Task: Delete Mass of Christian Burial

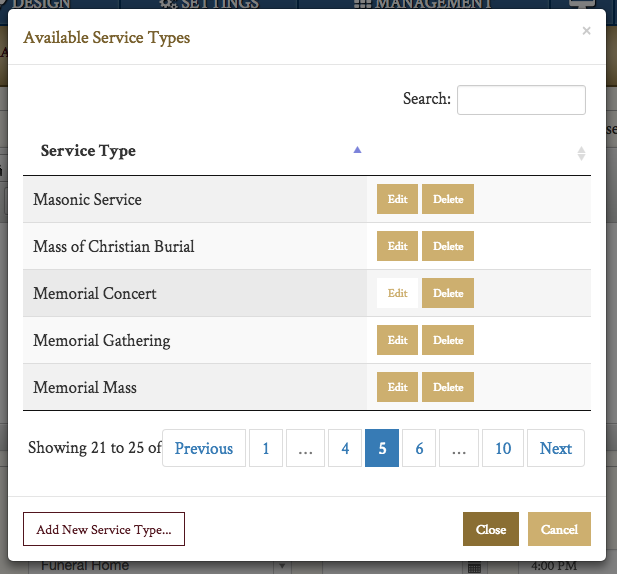Action: [x=447, y=246]
